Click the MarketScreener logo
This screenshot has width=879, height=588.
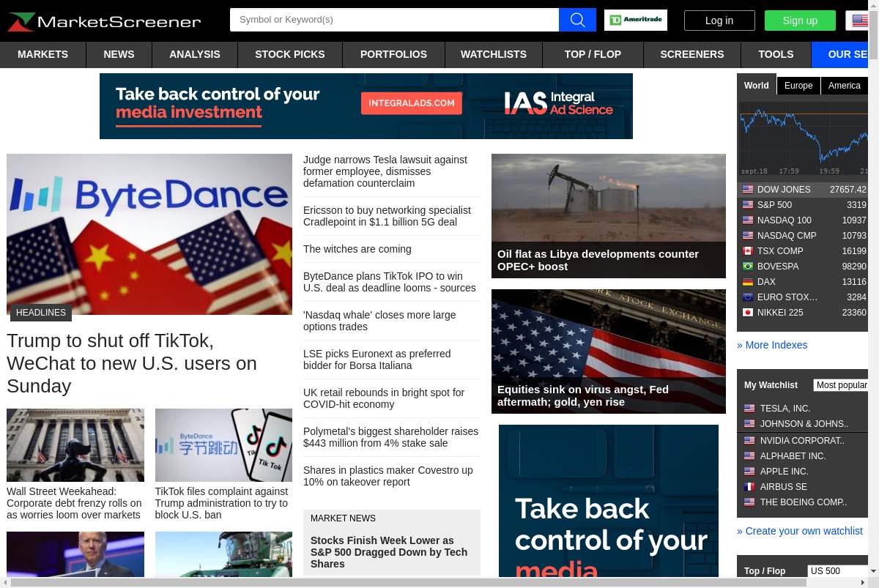click(104, 21)
